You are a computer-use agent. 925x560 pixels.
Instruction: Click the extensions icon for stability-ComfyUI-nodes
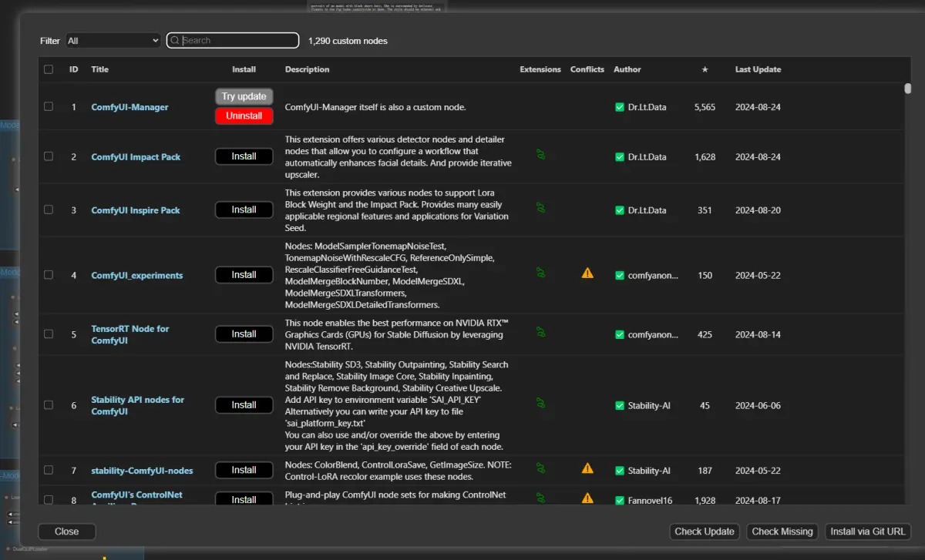pos(541,468)
